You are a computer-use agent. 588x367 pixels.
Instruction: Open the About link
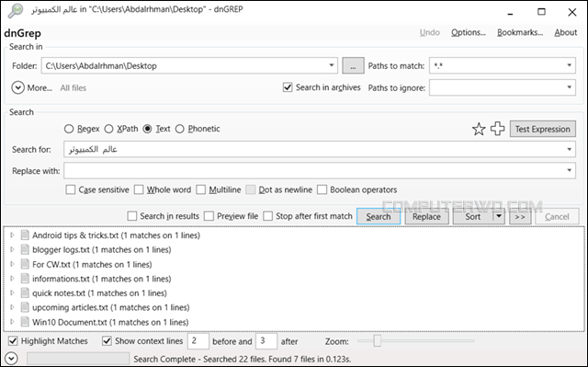(x=566, y=32)
